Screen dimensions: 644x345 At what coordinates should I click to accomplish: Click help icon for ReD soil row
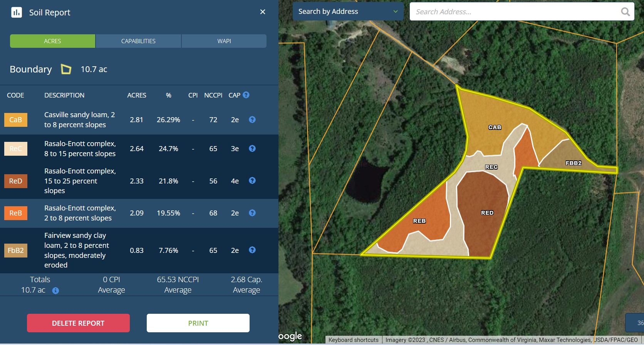click(x=252, y=180)
